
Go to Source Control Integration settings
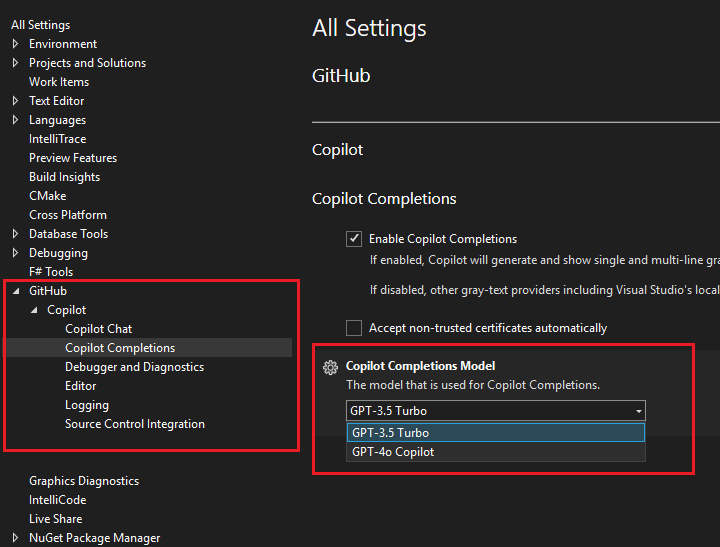point(135,424)
